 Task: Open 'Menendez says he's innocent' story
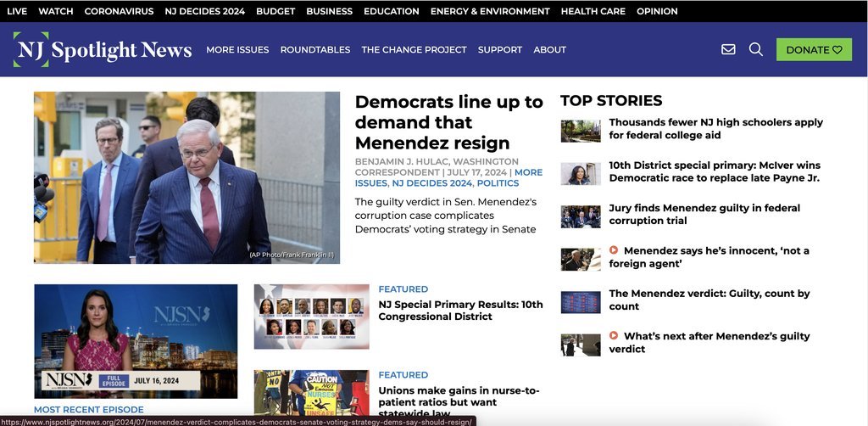pyautogui.click(x=709, y=257)
